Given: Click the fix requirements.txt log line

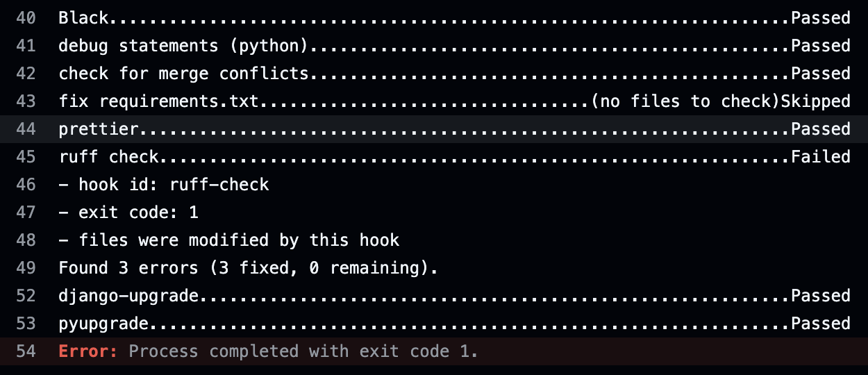Looking at the screenshot, I should (x=158, y=101).
